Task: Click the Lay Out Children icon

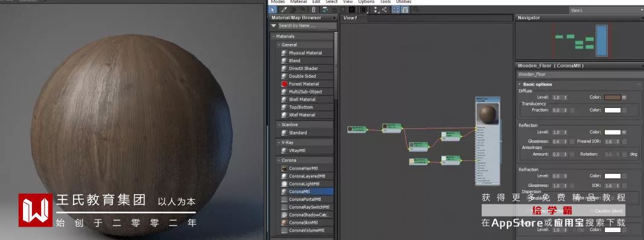Action: click(x=384, y=10)
